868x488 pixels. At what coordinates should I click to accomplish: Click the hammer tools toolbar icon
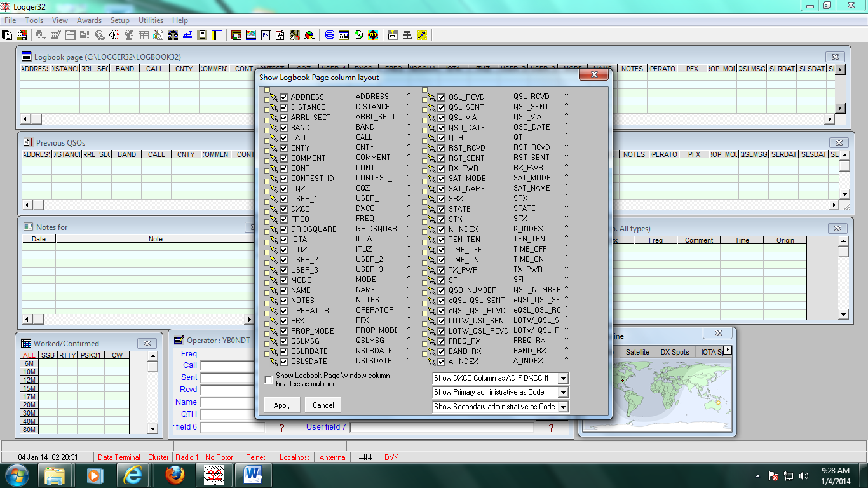tap(295, 35)
